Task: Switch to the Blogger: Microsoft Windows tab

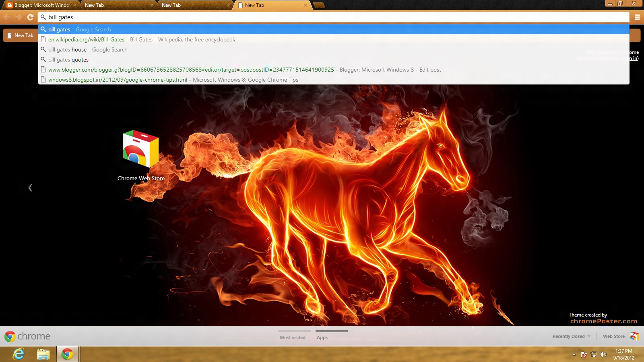Action: click(x=41, y=5)
